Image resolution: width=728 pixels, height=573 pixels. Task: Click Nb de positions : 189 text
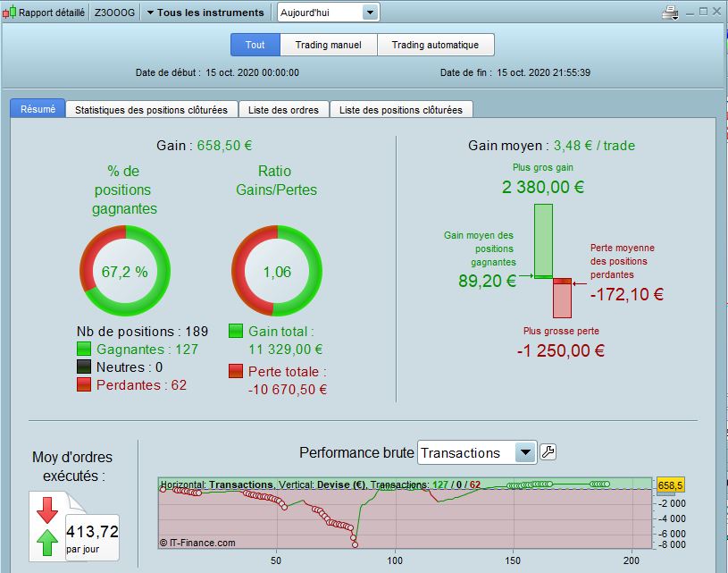click(x=142, y=332)
